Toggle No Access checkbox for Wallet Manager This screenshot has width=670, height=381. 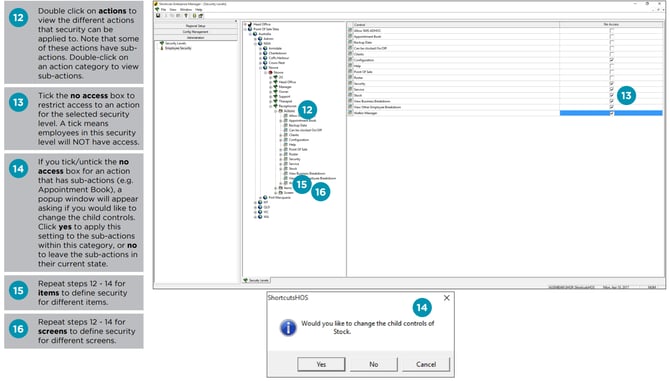[x=611, y=113]
